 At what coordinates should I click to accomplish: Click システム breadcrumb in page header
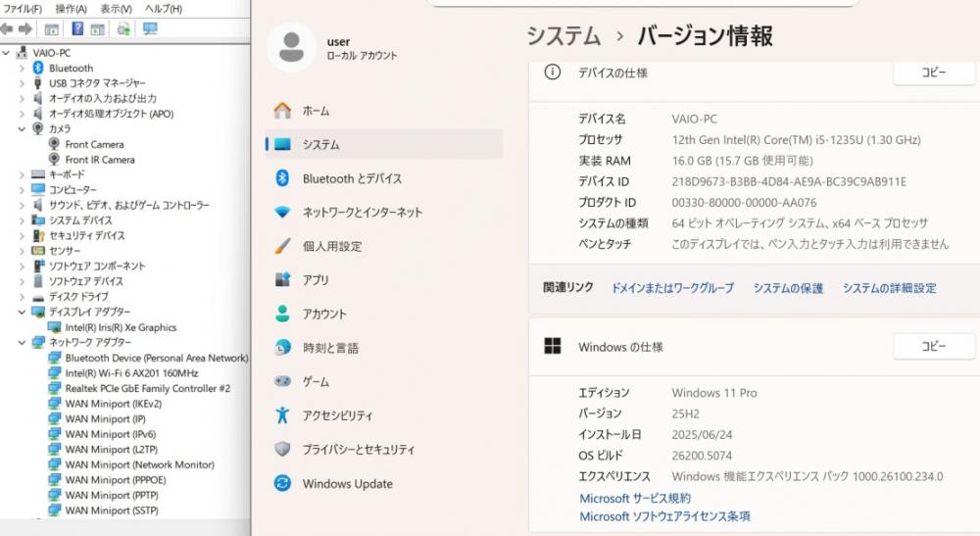[x=563, y=35]
